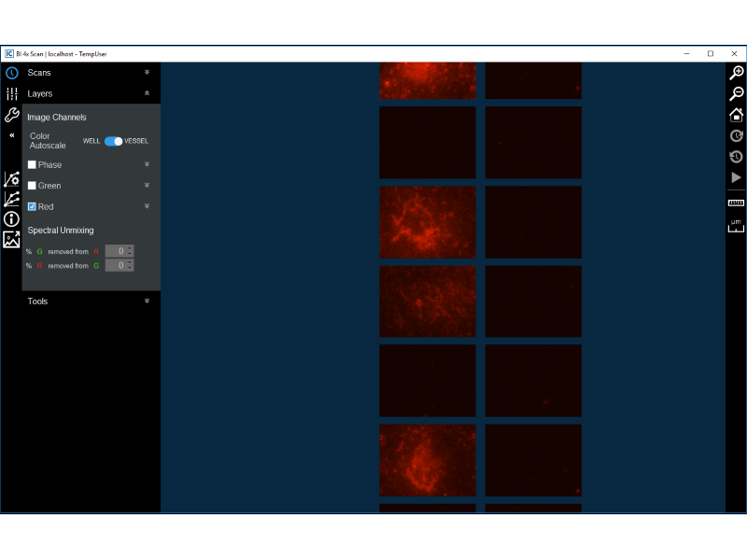The image size is (747, 560).
Task: Uncheck the Red channel checkbox
Action: click(32, 206)
